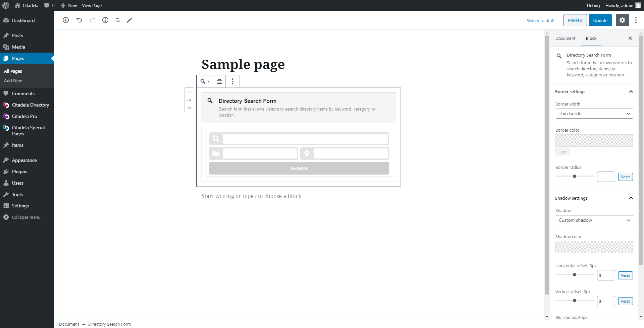The image size is (644, 328).
Task: Click Clear under Border color
Action: tap(562, 152)
